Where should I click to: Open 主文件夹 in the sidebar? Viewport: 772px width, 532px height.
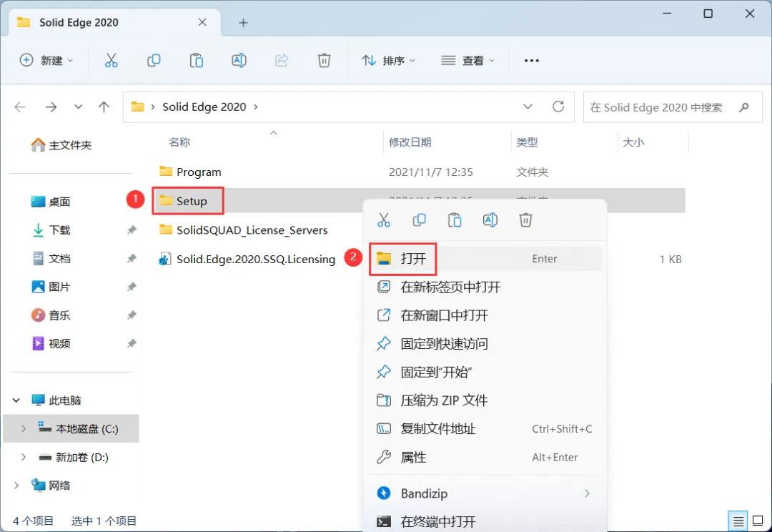click(61, 145)
